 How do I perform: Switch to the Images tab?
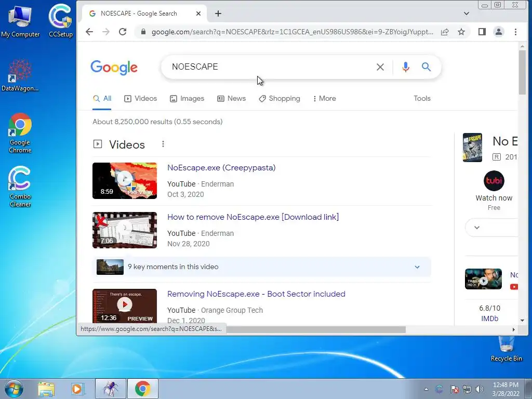[187, 98]
